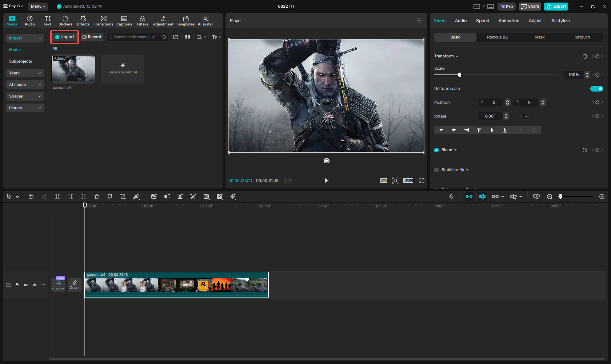The image size is (611, 364).
Task: Switch to the Speed tab
Action: tap(483, 21)
